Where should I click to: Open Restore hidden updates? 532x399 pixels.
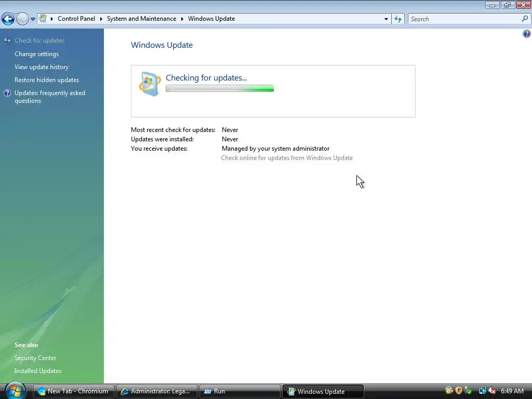pos(46,79)
